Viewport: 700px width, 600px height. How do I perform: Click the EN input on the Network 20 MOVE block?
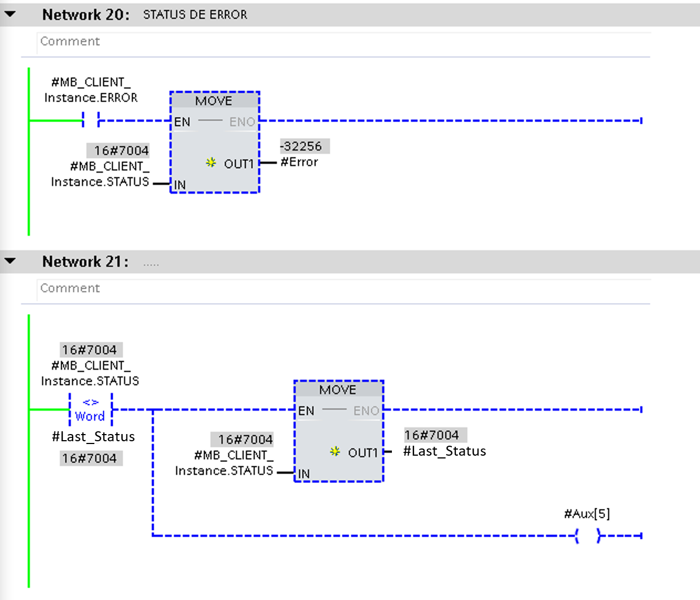pos(181,122)
